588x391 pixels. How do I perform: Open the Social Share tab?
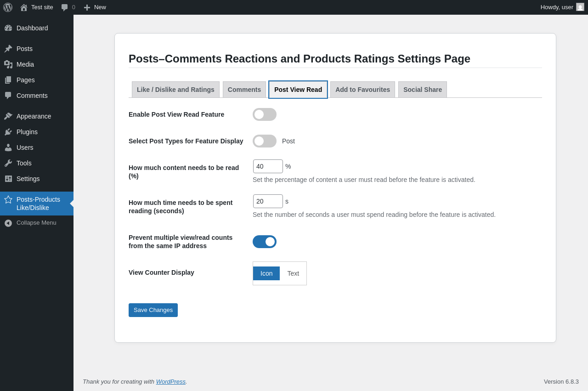(423, 90)
